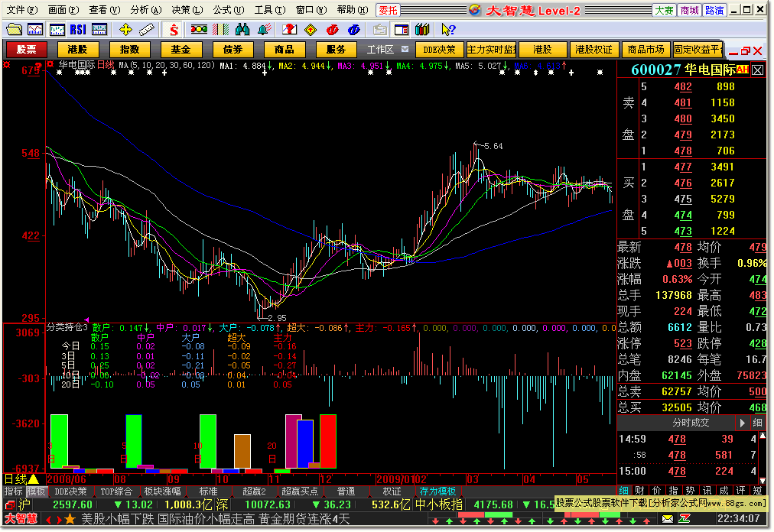Click the 港股权证 button
This screenshot has height=532, width=774.
594,50
